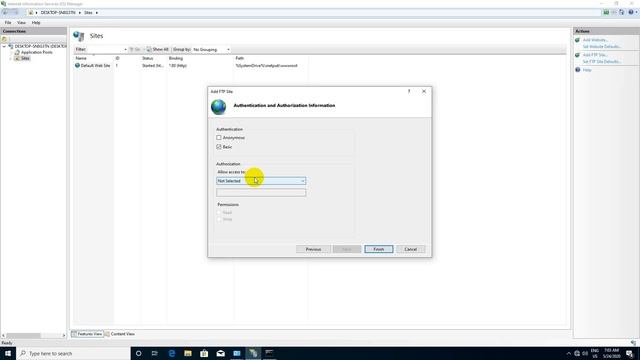Select Application Pools in Connections tree

point(36,52)
